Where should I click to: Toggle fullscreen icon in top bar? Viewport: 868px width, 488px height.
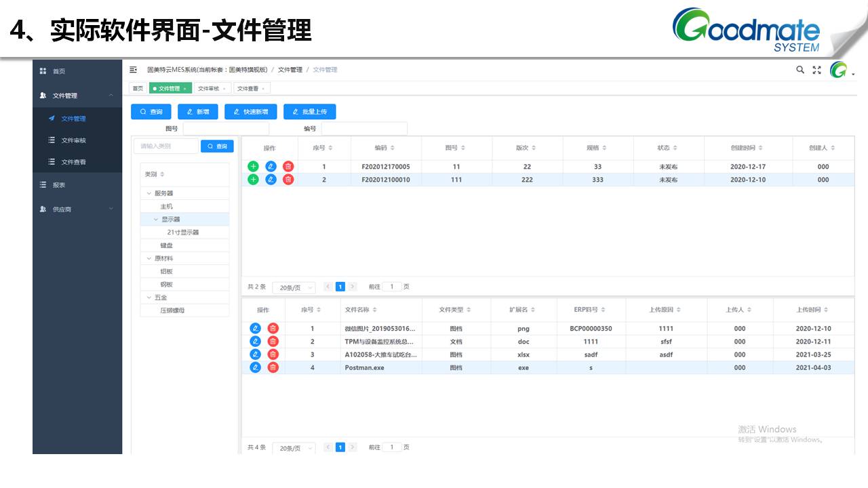pos(816,70)
